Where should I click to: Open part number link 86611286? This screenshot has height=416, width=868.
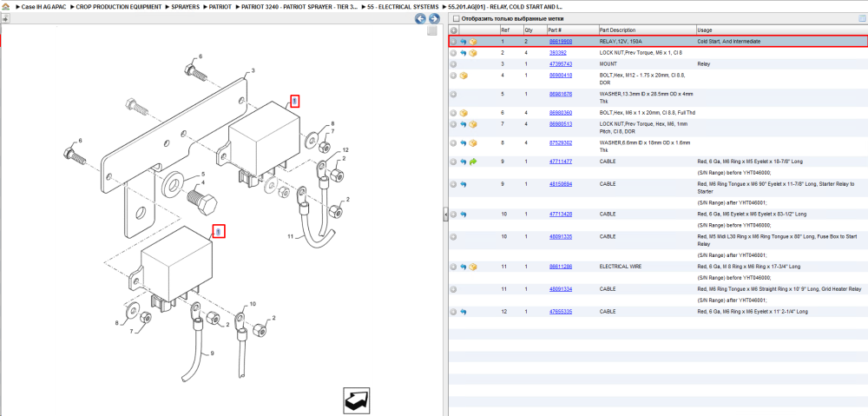click(560, 267)
